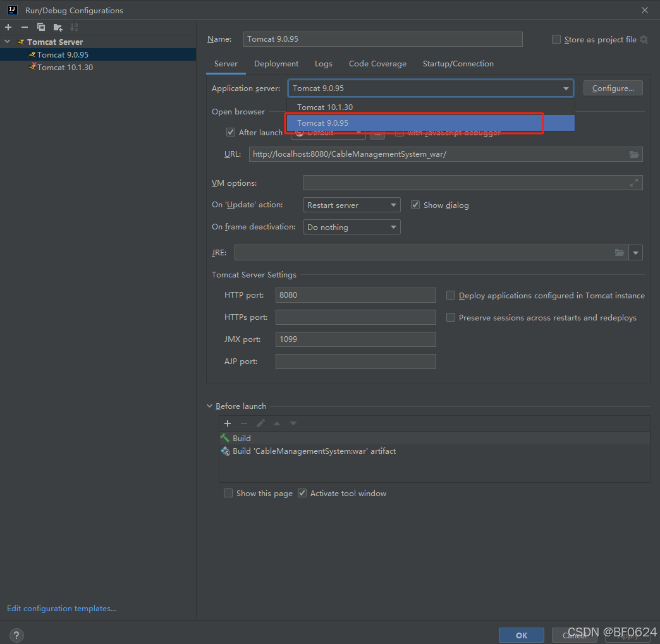The height and width of the screenshot is (644, 660).
Task: Save configuration to new folder icon
Action: point(58,27)
